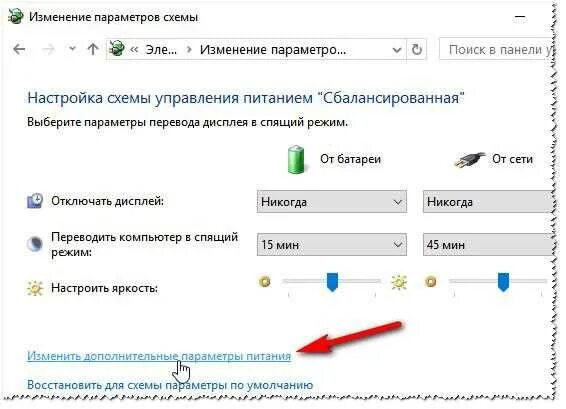The width and height of the screenshot is (566, 409).
Task: Click the 'Эле...' breadcrumb in address bar
Action: [x=161, y=49]
